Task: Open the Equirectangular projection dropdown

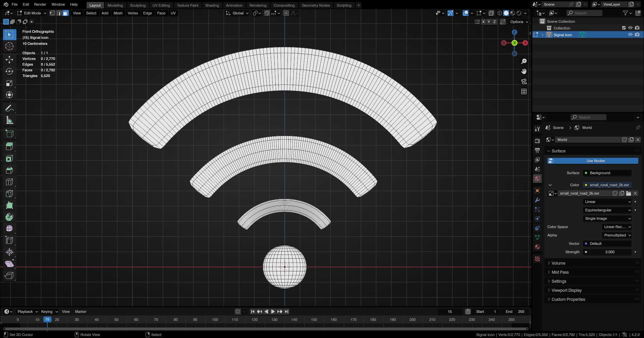Action: point(607,210)
